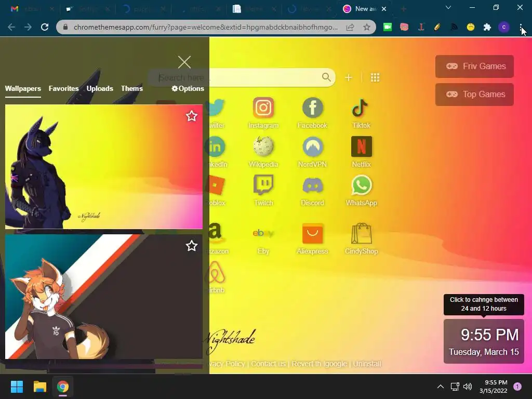Share this page icon in address bar
The image size is (532, 399).
click(350, 27)
